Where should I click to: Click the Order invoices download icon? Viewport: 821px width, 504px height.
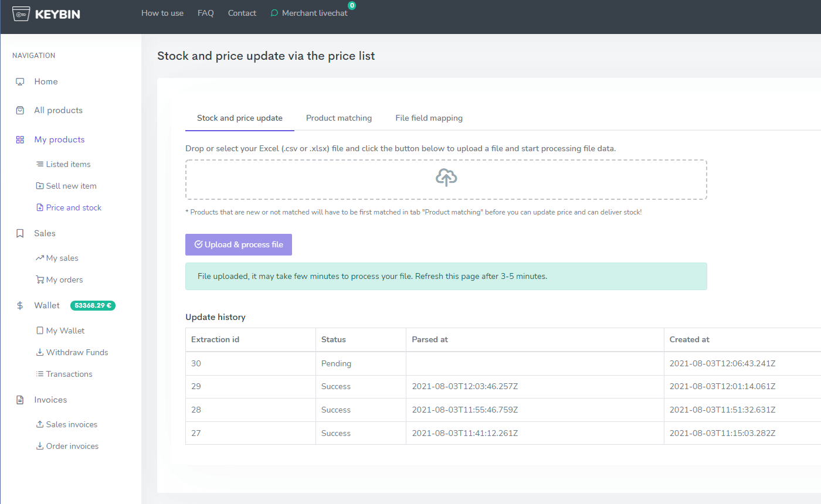40,447
